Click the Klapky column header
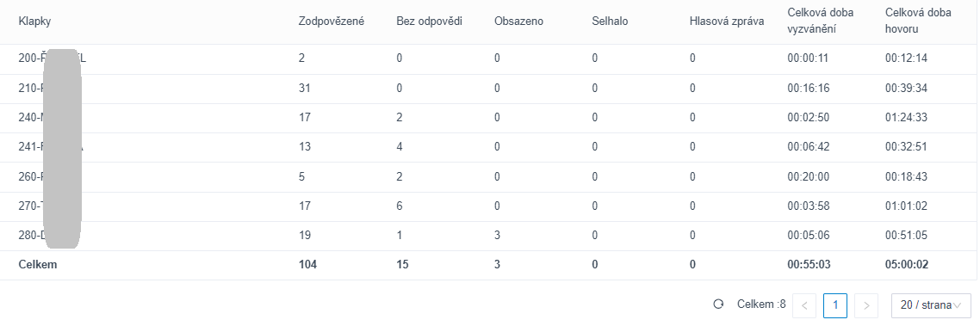Image resolution: width=980 pixels, height=326 pixels. 35,22
